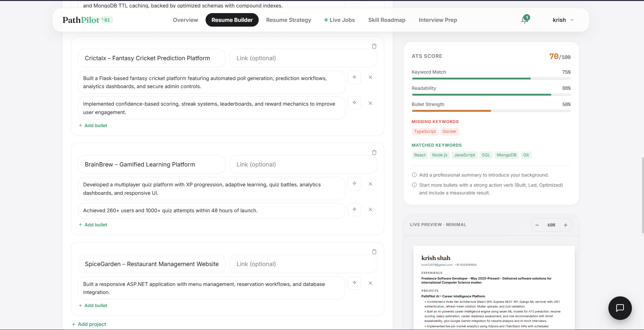Add bullet to the SpiceGarden project
This screenshot has width=644, height=330.
pyautogui.click(x=93, y=305)
